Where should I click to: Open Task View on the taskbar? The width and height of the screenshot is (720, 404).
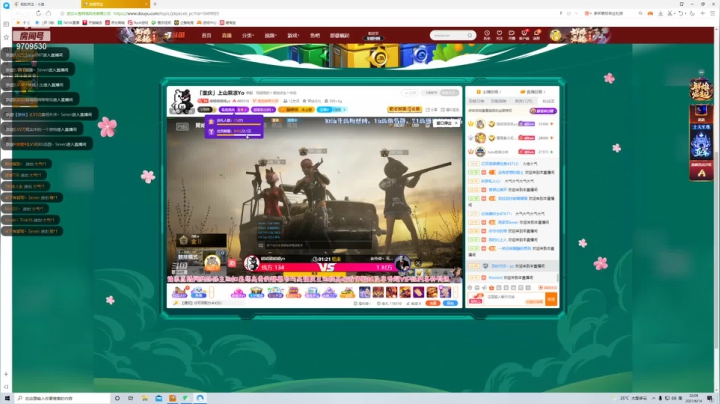131,398
